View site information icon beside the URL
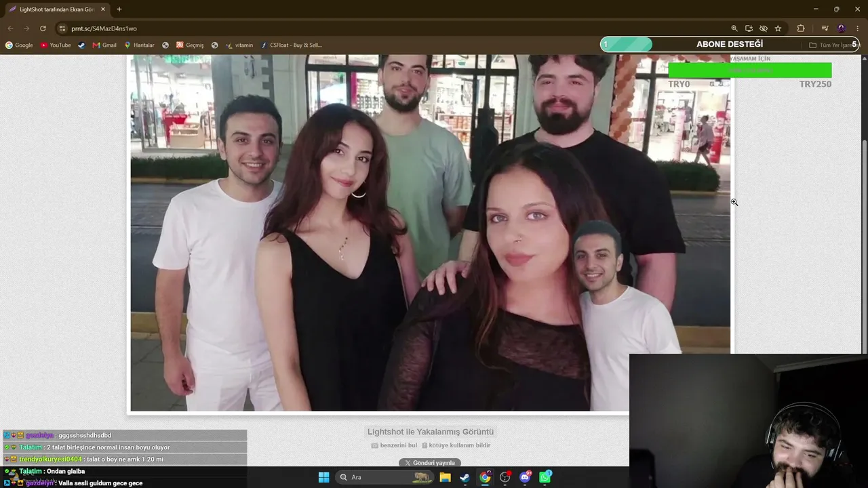 (x=62, y=28)
